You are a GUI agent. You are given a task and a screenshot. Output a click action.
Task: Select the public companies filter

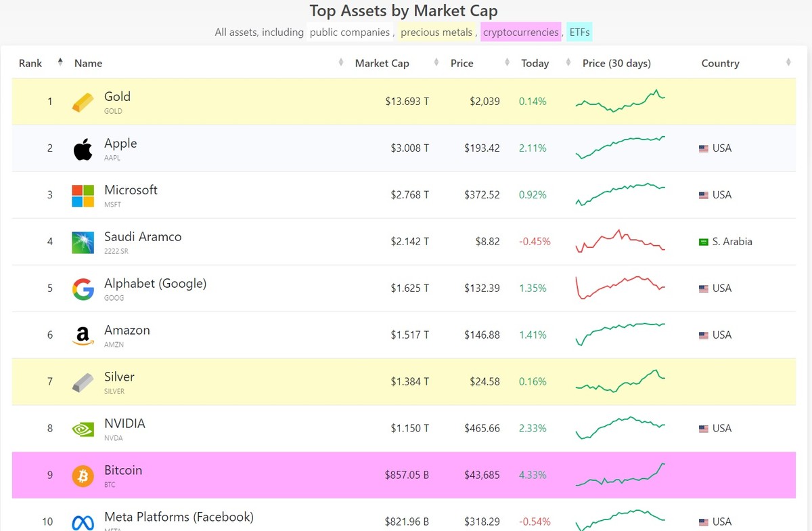pos(350,32)
